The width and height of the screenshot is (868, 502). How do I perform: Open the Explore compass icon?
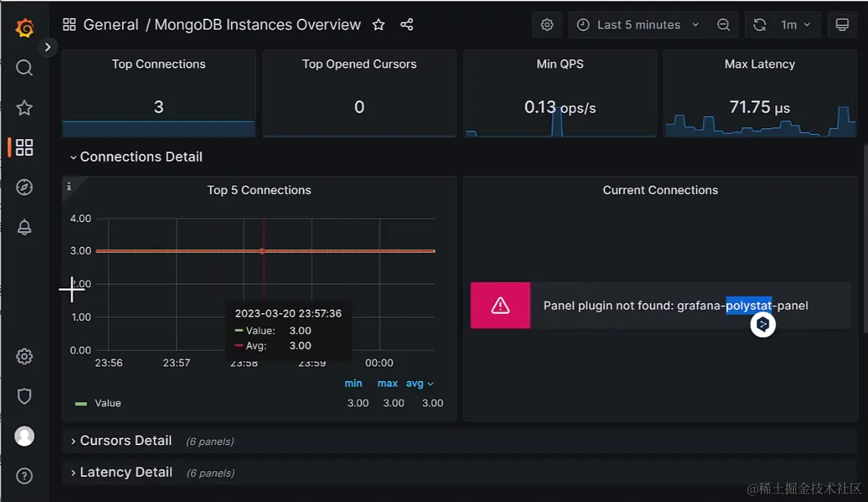[x=24, y=188]
